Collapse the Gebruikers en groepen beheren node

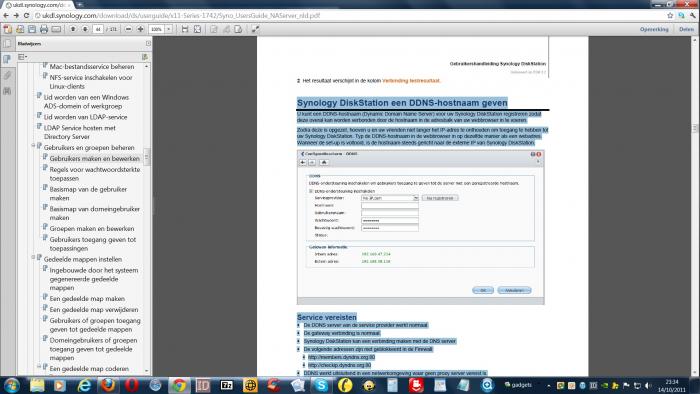(33, 146)
